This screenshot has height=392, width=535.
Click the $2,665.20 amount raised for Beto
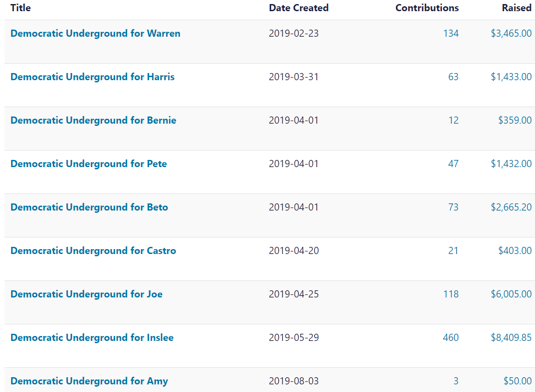(x=511, y=207)
